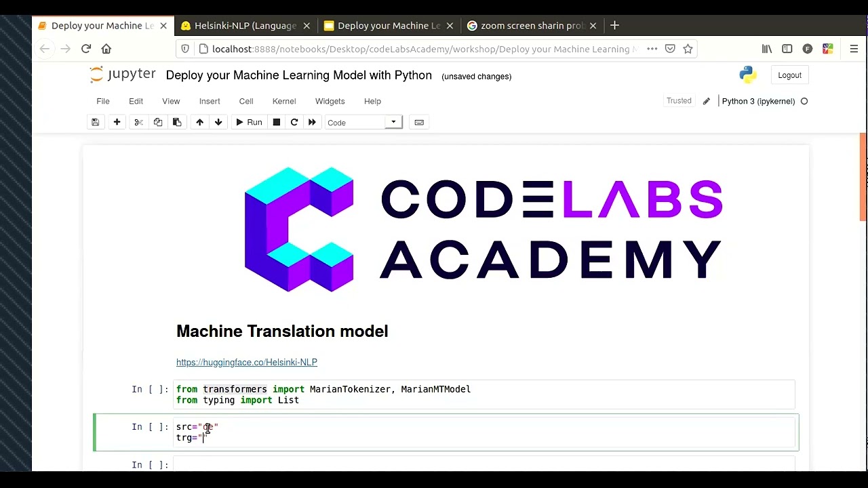Click the kernel idle circle indicator
868x488 pixels.
click(x=804, y=101)
